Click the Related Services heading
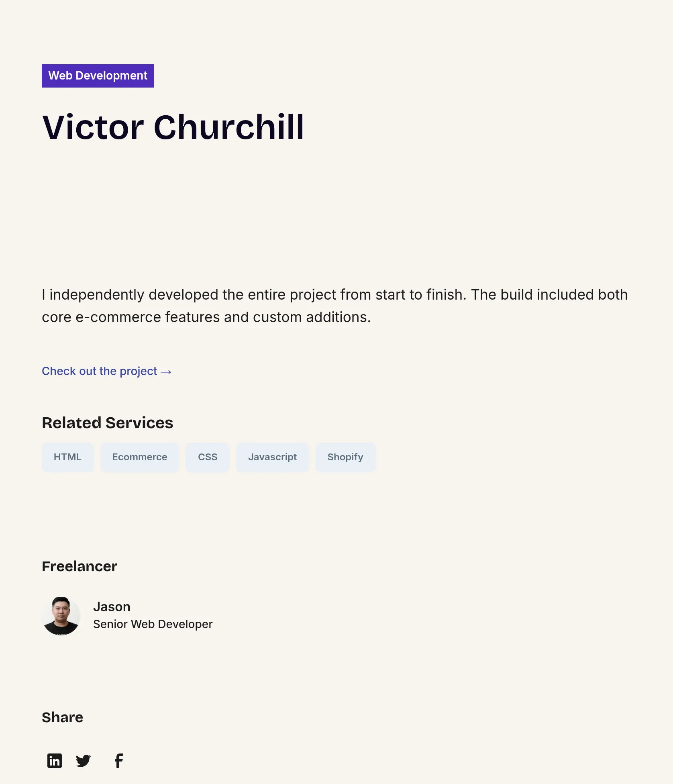The width and height of the screenshot is (673, 784). point(108,423)
